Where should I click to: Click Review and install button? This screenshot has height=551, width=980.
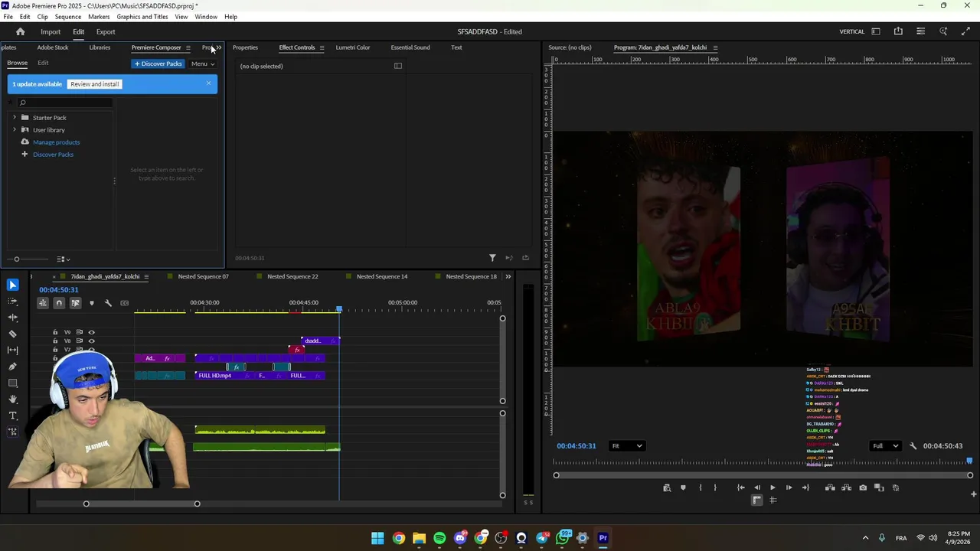95,84
